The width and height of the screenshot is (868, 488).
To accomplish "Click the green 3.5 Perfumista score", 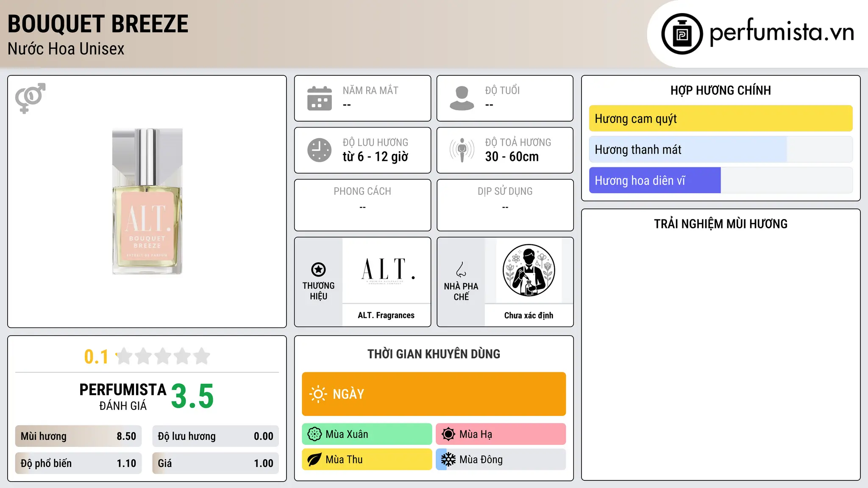I will (192, 396).
